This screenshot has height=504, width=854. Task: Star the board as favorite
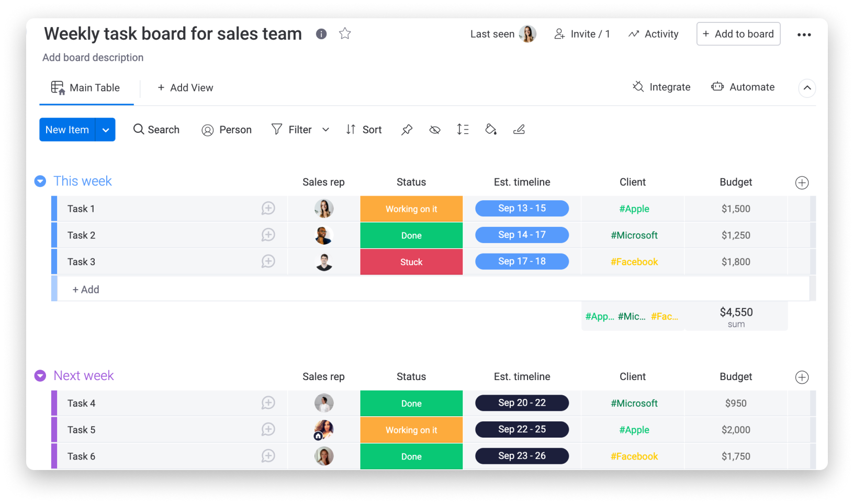point(345,34)
